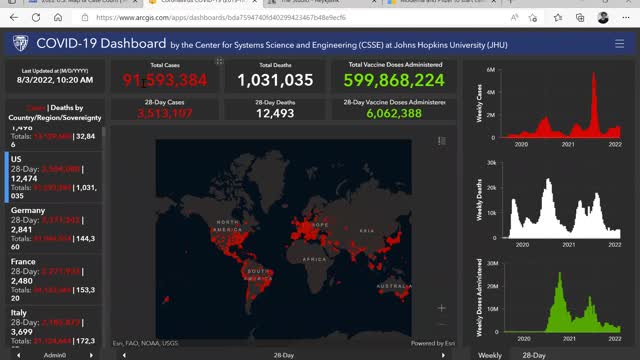
Task: Open the browser favorites list icon
Action: pyautogui.click(x=558, y=18)
